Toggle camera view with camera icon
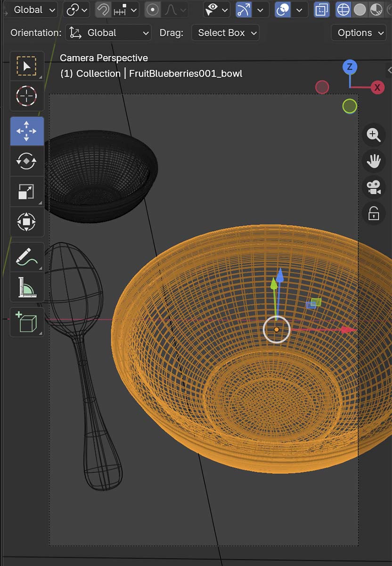This screenshot has height=566, width=392. pos(374,187)
